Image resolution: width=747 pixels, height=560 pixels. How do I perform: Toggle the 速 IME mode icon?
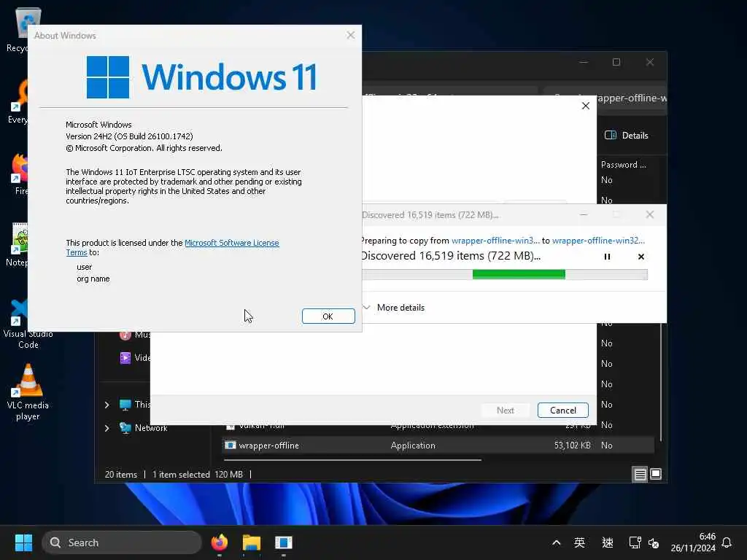(x=608, y=542)
